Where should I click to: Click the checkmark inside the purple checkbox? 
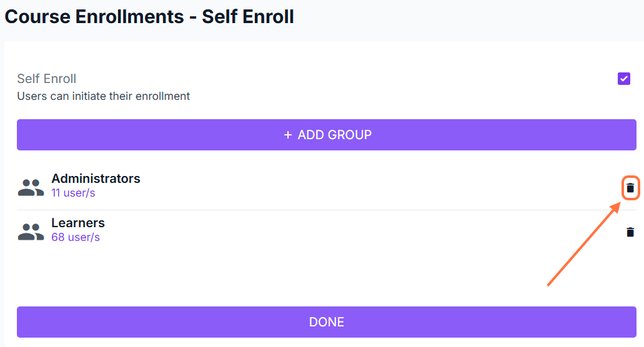coord(623,79)
